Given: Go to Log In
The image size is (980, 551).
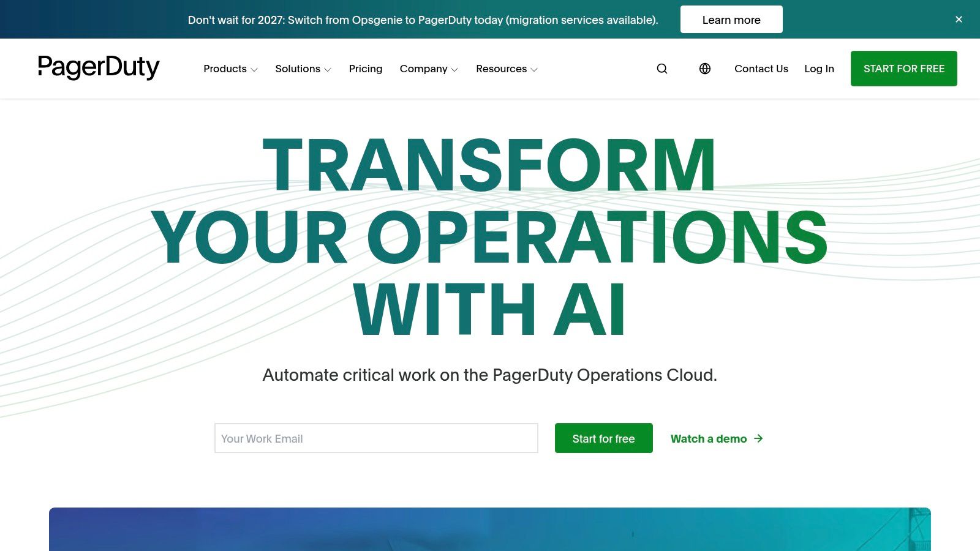Looking at the screenshot, I should (x=819, y=69).
